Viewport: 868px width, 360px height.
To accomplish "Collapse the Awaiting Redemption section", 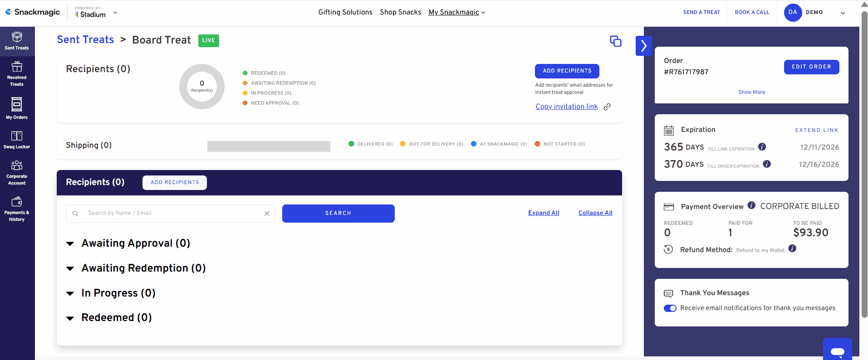I will click(x=70, y=269).
